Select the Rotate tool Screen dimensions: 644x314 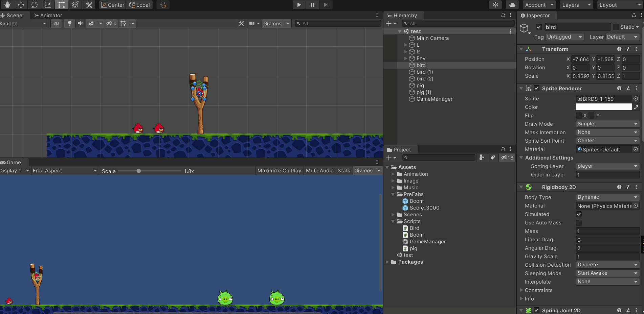(x=34, y=5)
